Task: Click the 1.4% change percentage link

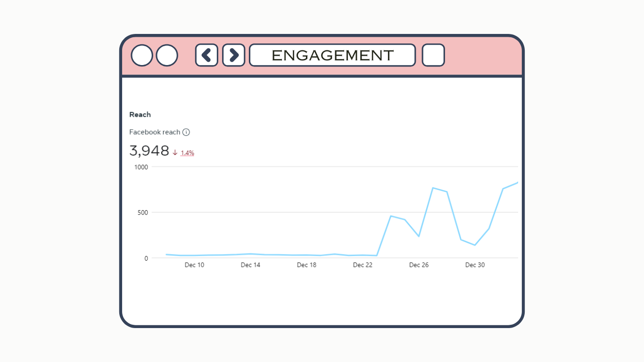Action: pyautogui.click(x=188, y=153)
